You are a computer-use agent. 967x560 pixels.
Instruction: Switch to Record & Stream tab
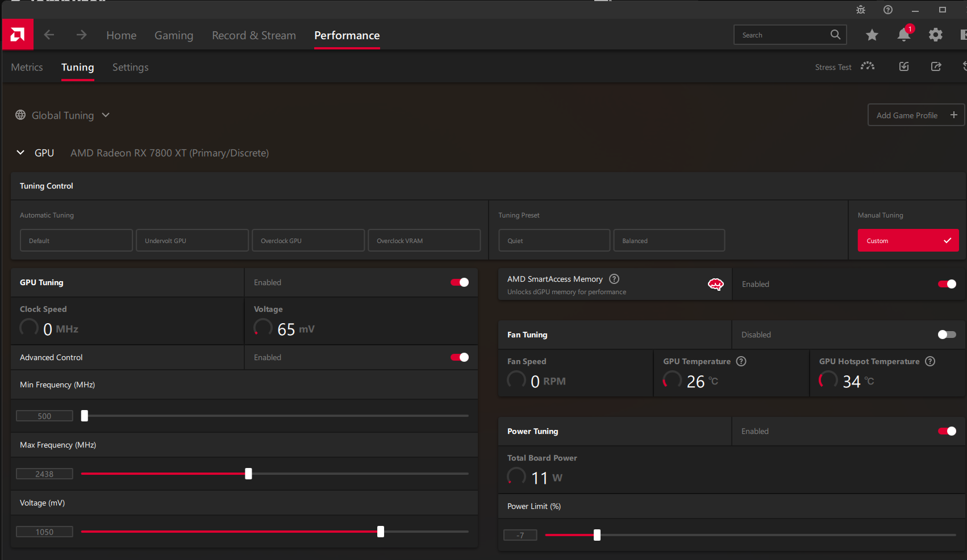(254, 35)
